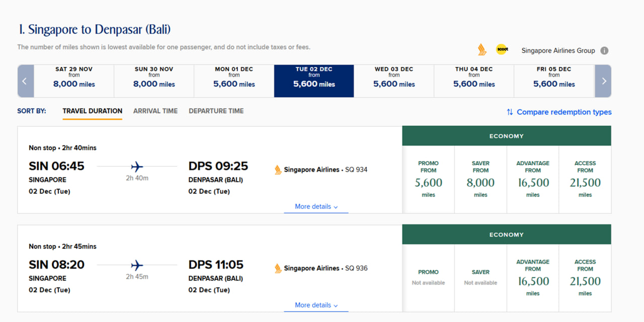644x322 pixels.
Task: Click the Scoot airline logo
Action: pos(502,50)
